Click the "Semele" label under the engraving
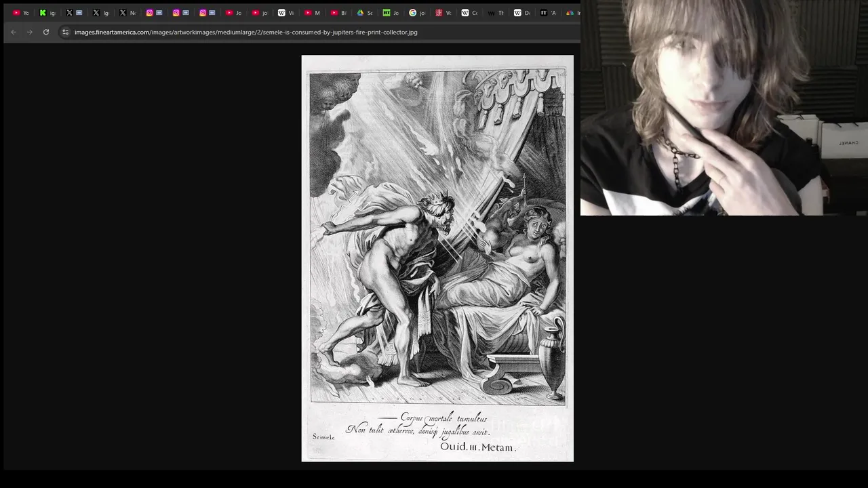868x488 pixels. click(323, 437)
